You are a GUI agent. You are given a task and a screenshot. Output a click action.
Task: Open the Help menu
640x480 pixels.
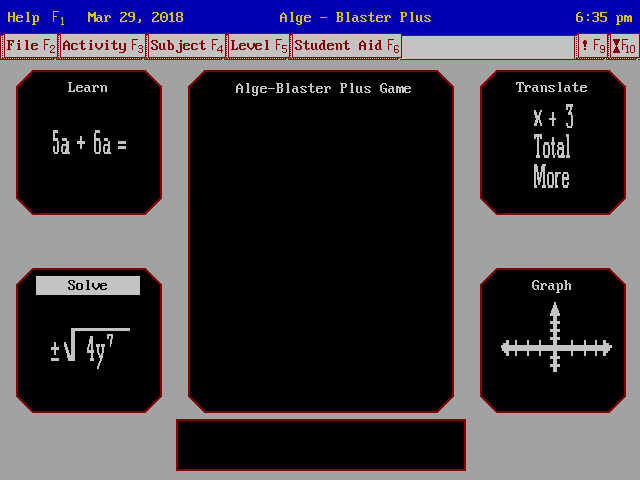click(35, 17)
